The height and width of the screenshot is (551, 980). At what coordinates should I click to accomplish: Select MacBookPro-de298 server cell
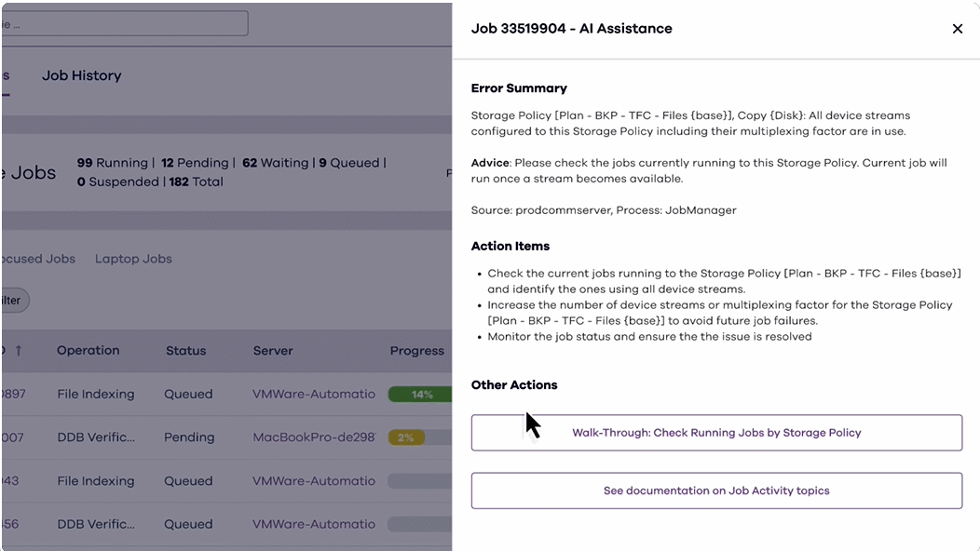pyautogui.click(x=314, y=437)
